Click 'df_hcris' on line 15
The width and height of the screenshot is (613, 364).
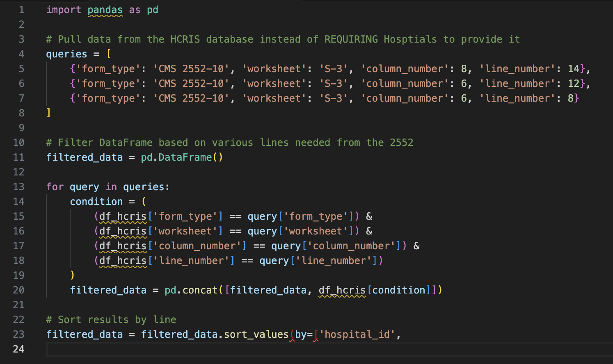(x=123, y=216)
